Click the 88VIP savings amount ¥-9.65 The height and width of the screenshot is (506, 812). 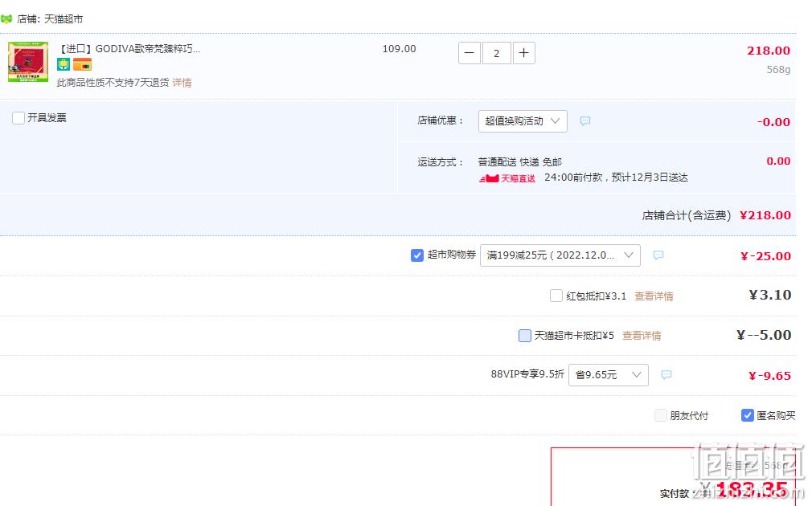tap(769, 376)
